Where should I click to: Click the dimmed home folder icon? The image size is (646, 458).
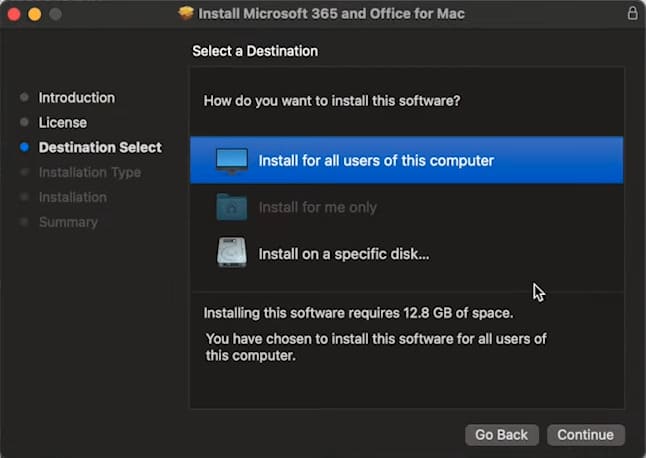tap(232, 207)
